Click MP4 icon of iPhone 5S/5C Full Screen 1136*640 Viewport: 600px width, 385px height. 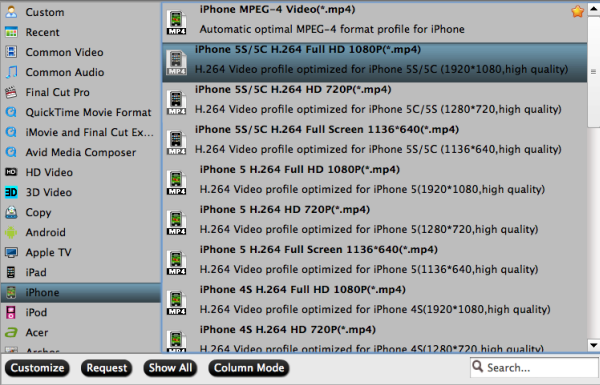176,143
